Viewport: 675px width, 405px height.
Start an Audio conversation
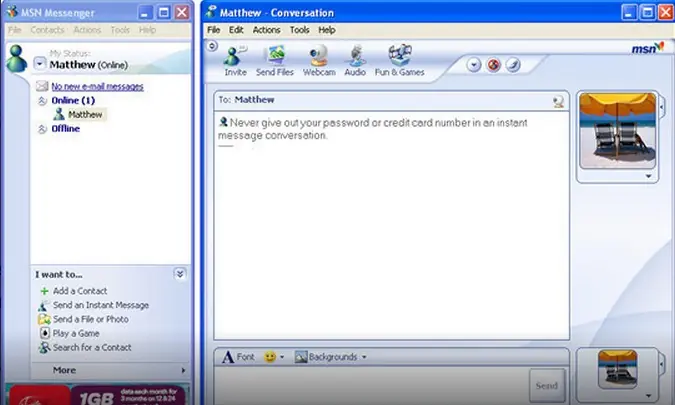pyautogui.click(x=355, y=61)
